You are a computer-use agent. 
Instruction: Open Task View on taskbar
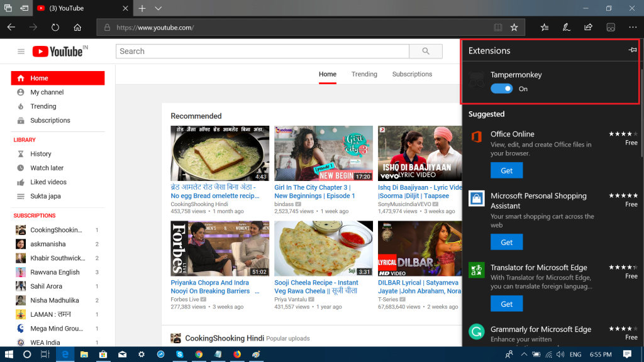pos(45,354)
